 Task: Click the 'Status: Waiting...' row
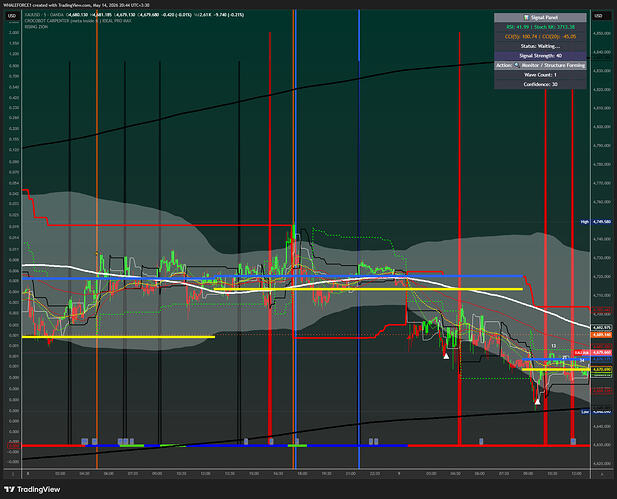pyautogui.click(x=540, y=46)
